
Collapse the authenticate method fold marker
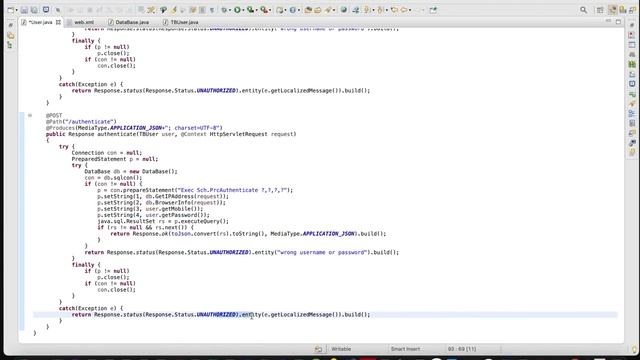(30, 116)
